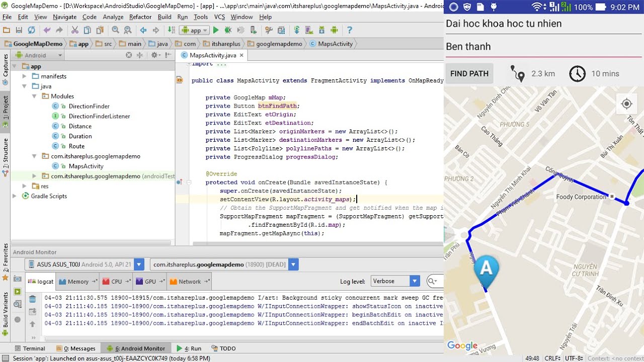The width and height of the screenshot is (644, 362).
Task: Click the green Run app button
Action: pos(216,30)
